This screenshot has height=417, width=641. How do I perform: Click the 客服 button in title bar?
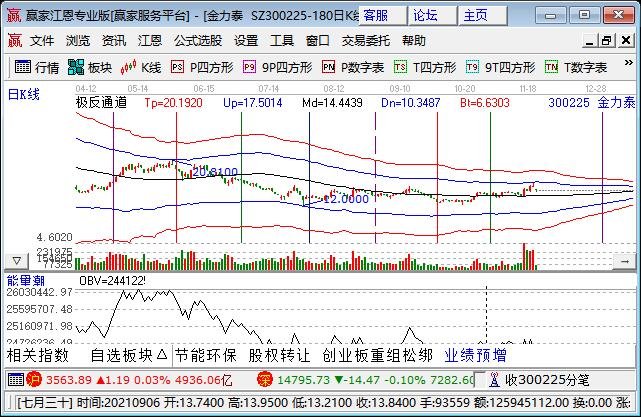click(383, 16)
